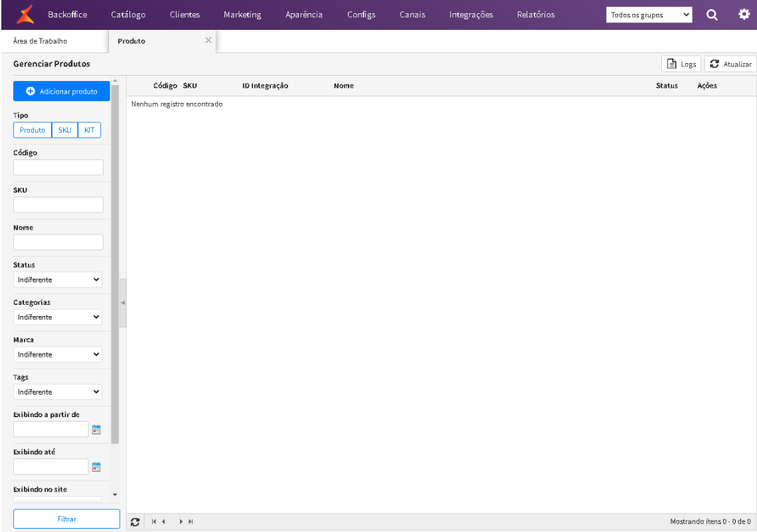Click the Adicionar produto button
The width and height of the screenshot is (757, 532).
pyautogui.click(x=62, y=91)
